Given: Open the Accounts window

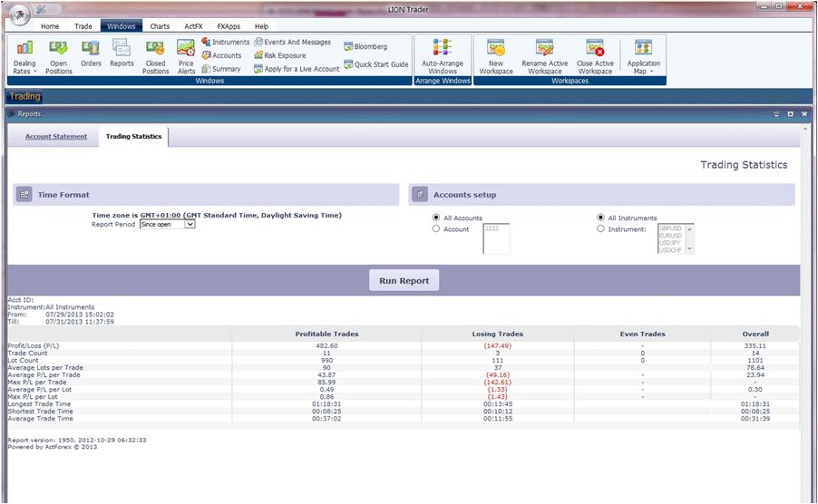Looking at the screenshot, I should pyautogui.click(x=221, y=55).
